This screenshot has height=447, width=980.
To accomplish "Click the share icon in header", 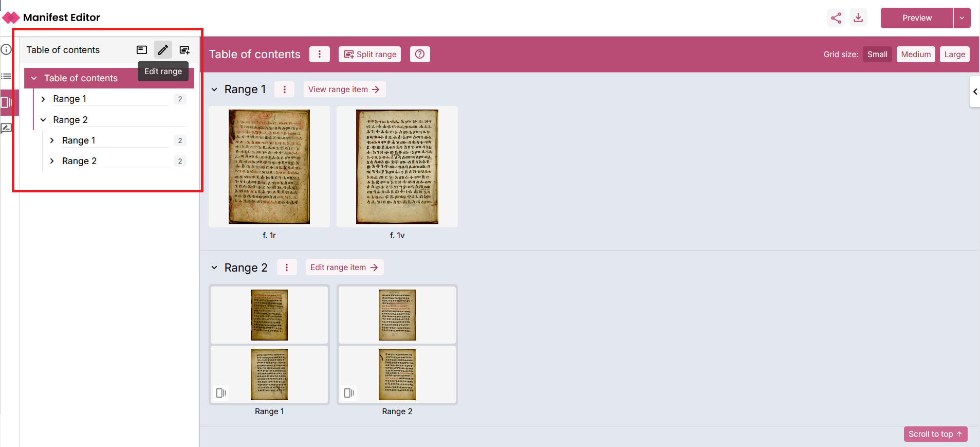I will click(x=836, y=18).
